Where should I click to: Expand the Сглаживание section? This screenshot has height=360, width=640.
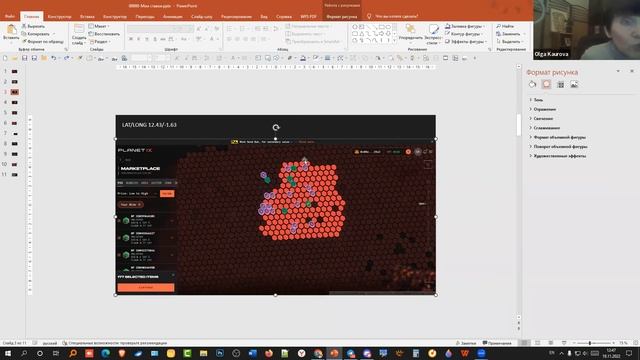point(544,128)
